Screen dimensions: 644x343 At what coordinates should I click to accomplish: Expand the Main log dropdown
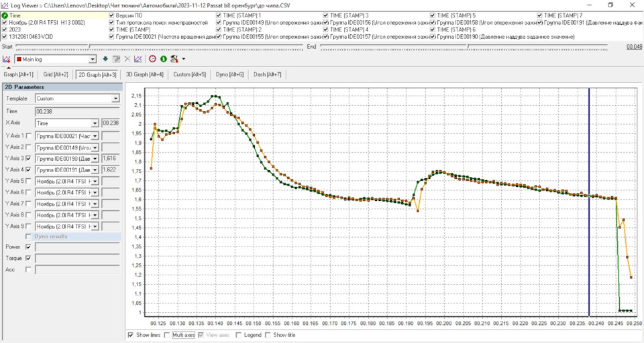[x=91, y=59]
